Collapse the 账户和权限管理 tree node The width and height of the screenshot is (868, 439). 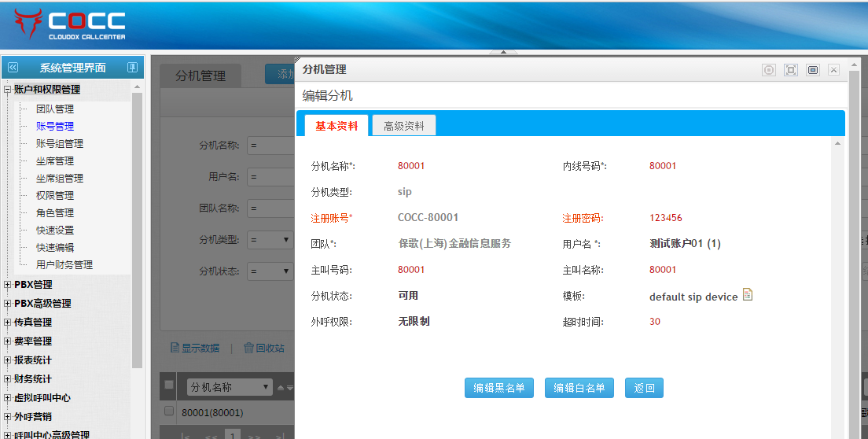[8, 90]
